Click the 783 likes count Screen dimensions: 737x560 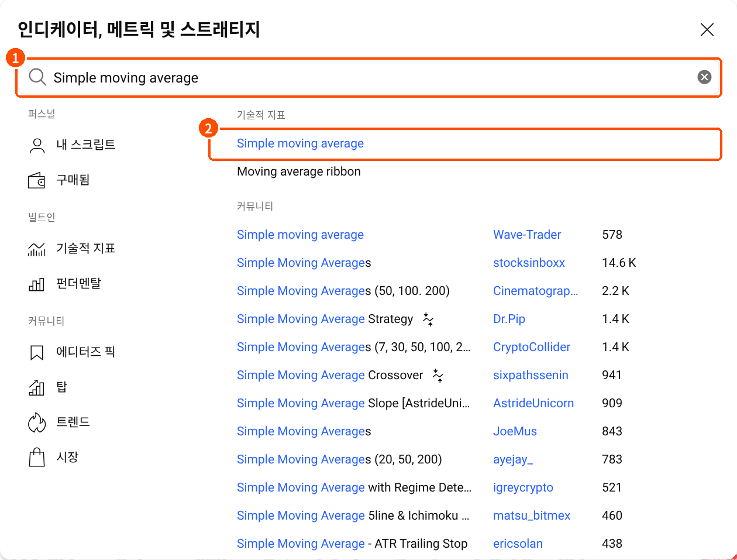point(612,459)
